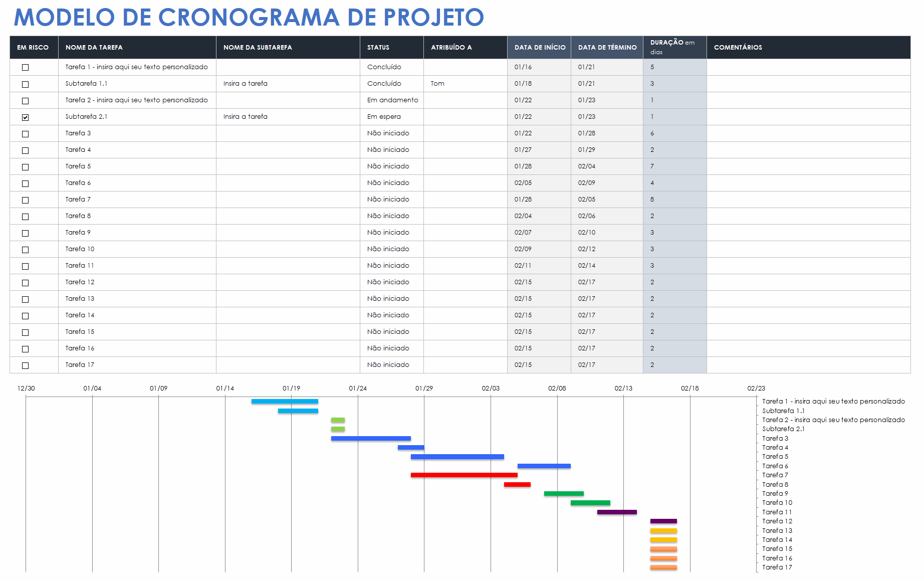Mark Tarefa 4 as at risk

click(x=26, y=150)
